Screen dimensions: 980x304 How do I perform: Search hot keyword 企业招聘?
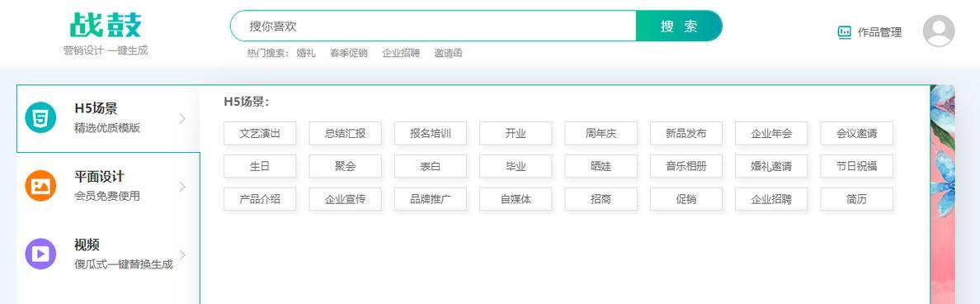pos(401,53)
